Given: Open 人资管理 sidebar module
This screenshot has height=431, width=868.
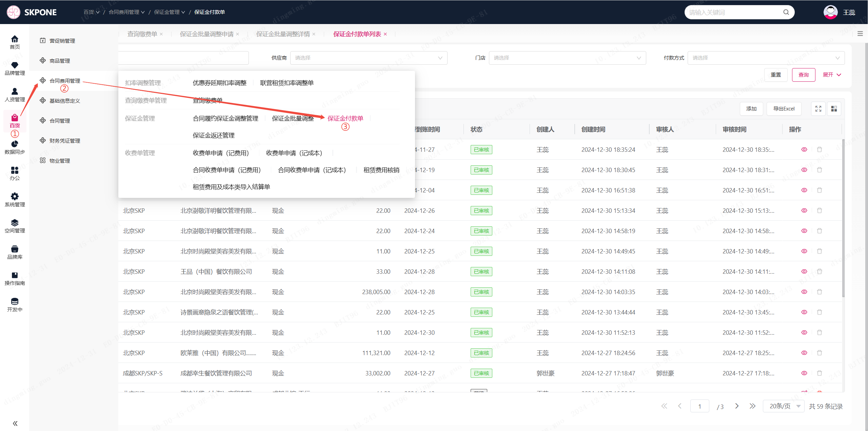Looking at the screenshot, I should click(x=15, y=95).
